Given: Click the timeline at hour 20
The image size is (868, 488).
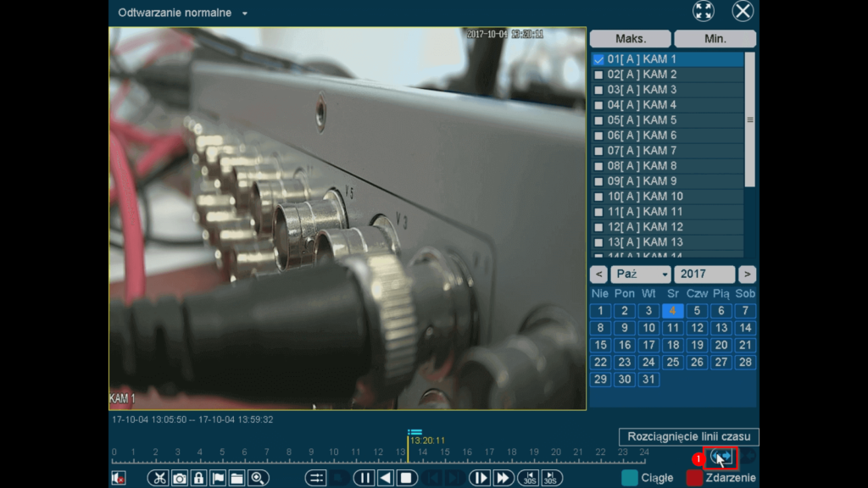Looking at the screenshot, I should tap(555, 459).
